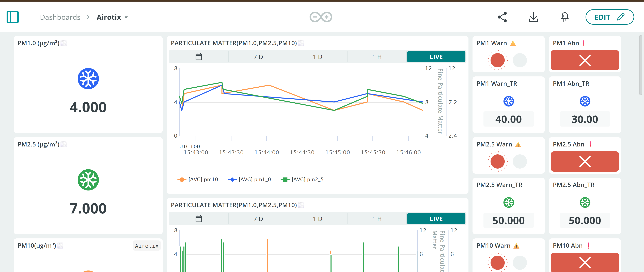Click the PM1 Warn_TR 40.00 value field
644x272 pixels.
pyautogui.click(x=508, y=119)
